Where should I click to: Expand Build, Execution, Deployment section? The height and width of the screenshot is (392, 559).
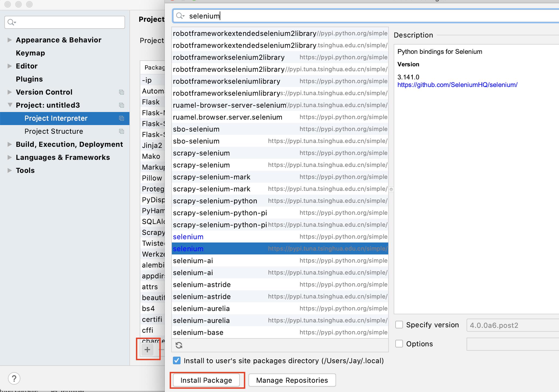(10, 144)
